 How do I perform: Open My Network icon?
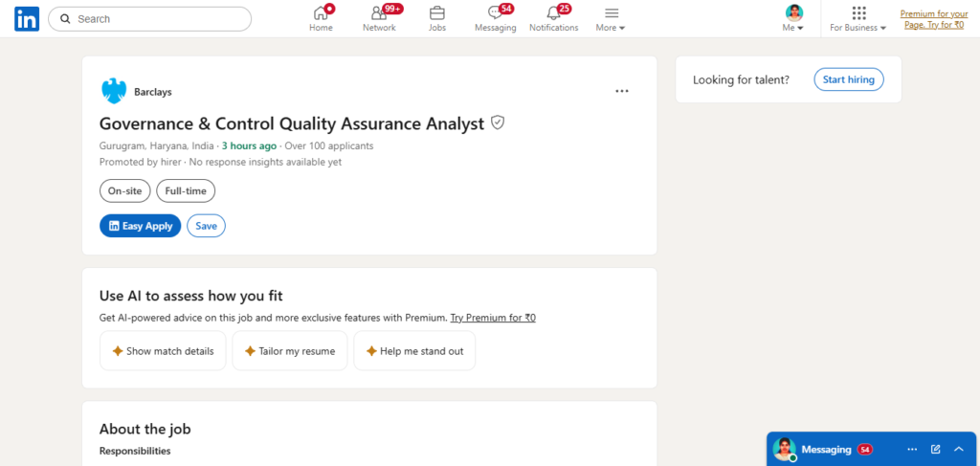[x=379, y=19]
